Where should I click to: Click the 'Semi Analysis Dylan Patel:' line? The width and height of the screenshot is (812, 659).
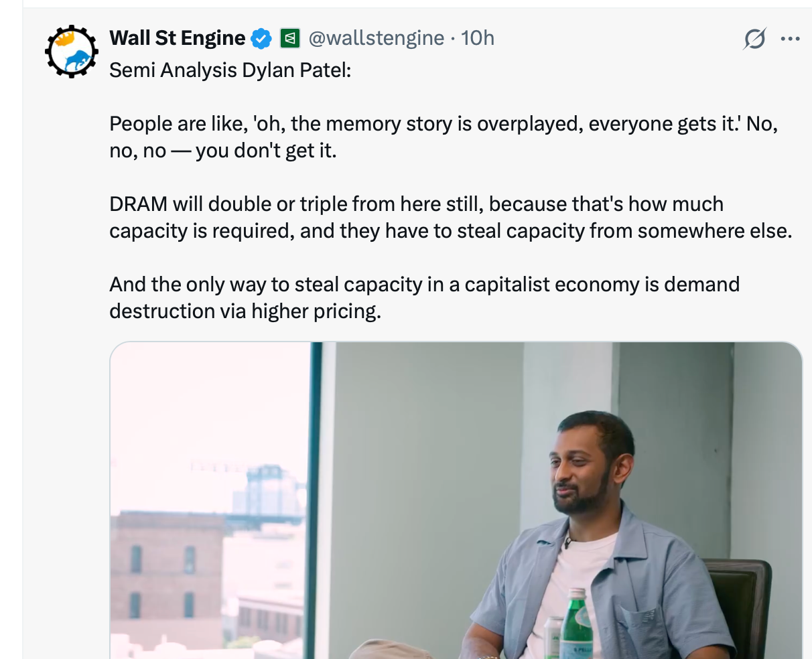pos(230,70)
